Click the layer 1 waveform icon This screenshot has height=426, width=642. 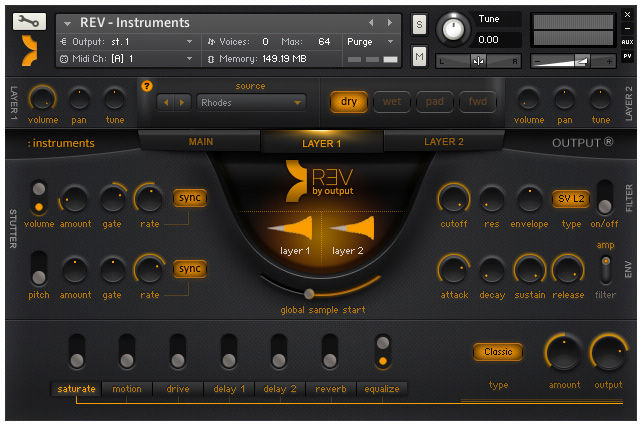(x=291, y=229)
